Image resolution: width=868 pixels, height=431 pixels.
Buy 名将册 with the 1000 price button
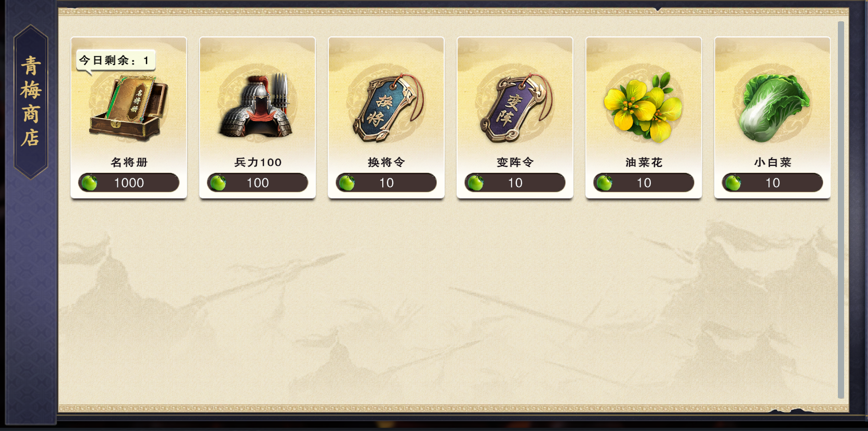[129, 182]
